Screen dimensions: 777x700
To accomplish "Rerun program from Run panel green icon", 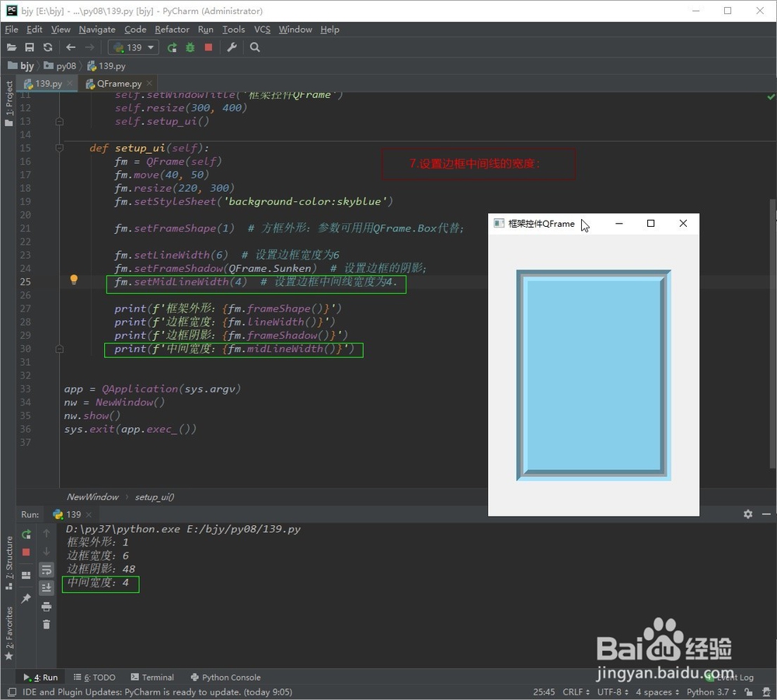I will point(26,534).
